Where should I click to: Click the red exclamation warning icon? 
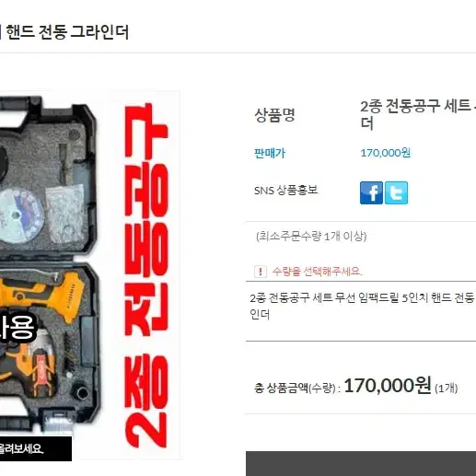pos(261,272)
